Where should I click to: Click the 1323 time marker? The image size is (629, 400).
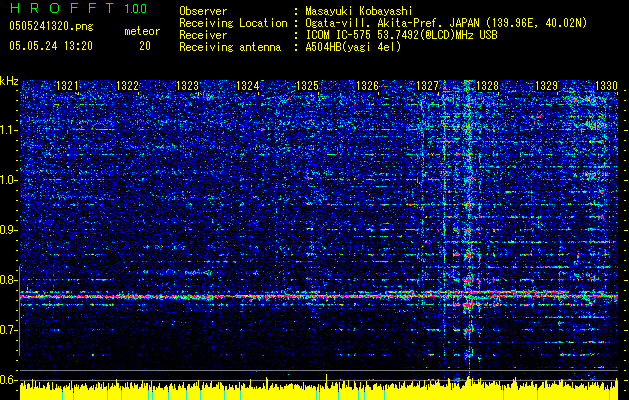coord(187,86)
